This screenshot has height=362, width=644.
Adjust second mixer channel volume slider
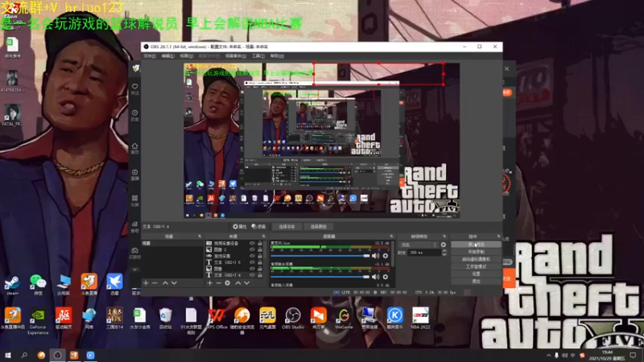320,277
